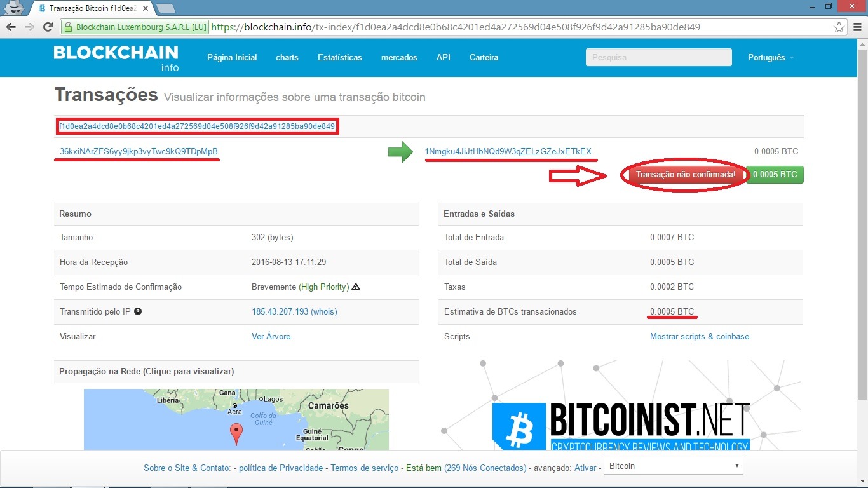Go to the Carteira menu item
868x488 pixels.
point(484,57)
